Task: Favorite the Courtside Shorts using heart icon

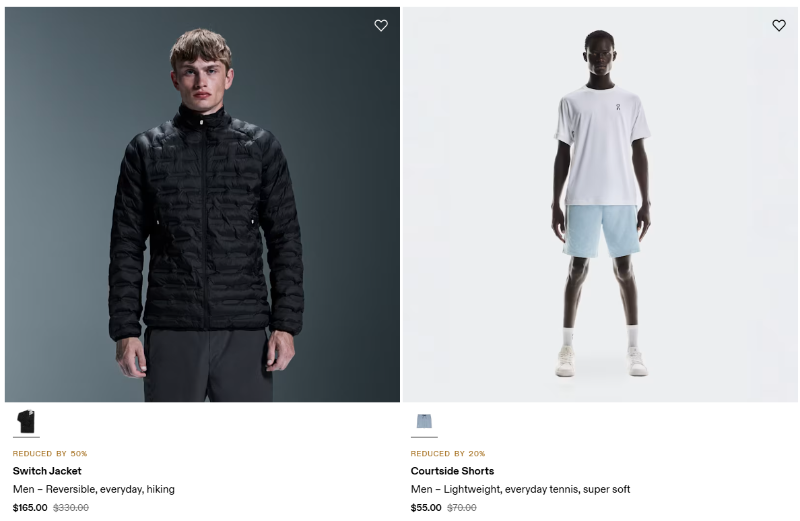Action: pyautogui.click(x=779, y=26)
